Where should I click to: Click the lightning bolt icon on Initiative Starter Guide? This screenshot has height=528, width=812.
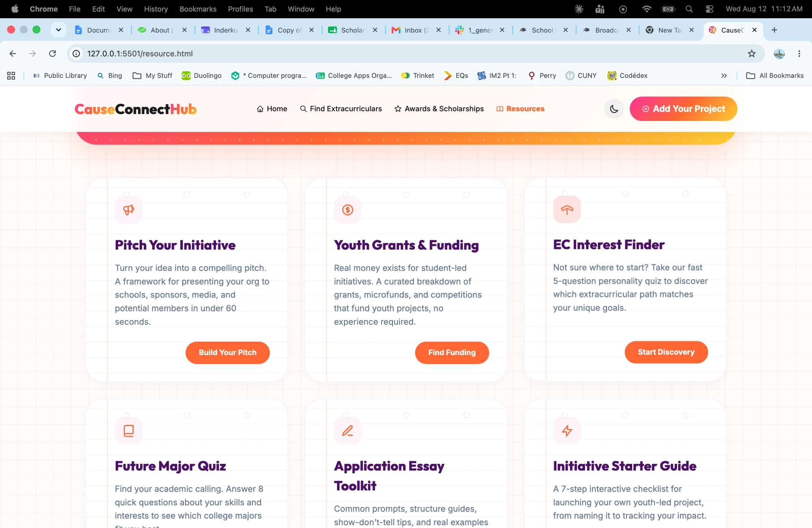567,431
